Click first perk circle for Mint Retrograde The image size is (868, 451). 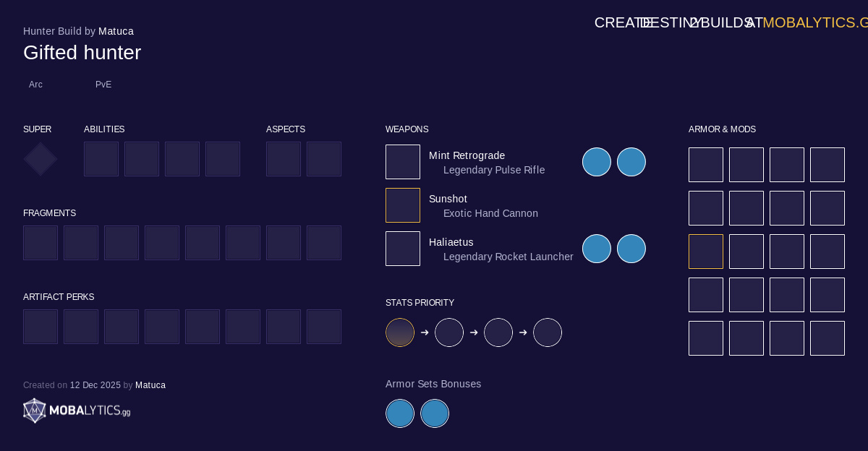(597, 162)
